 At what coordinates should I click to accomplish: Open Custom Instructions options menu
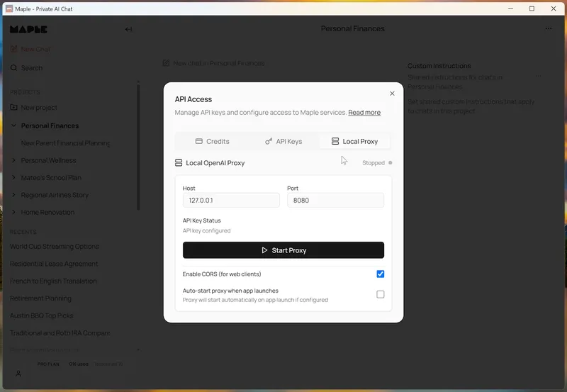tap(539, 77)
